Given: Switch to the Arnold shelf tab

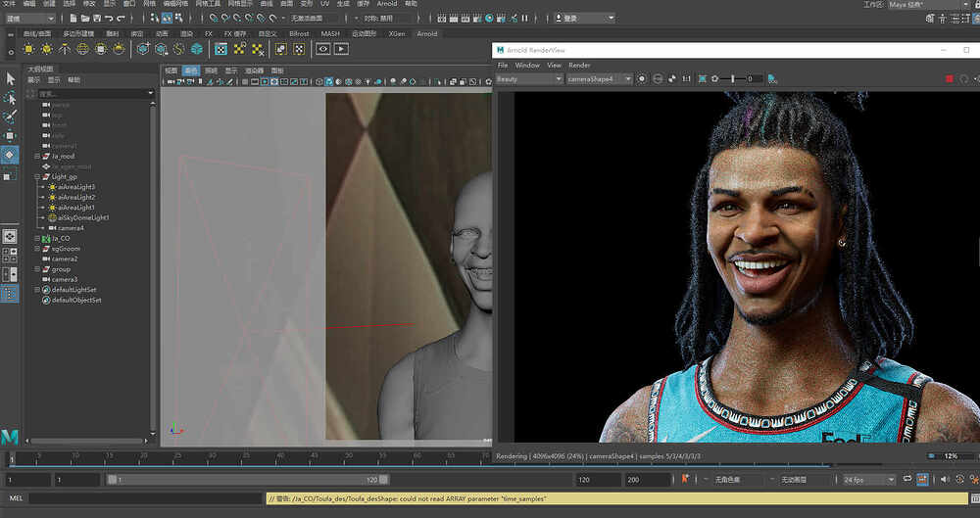Looking at the screenshot, I should click(427, 33).
